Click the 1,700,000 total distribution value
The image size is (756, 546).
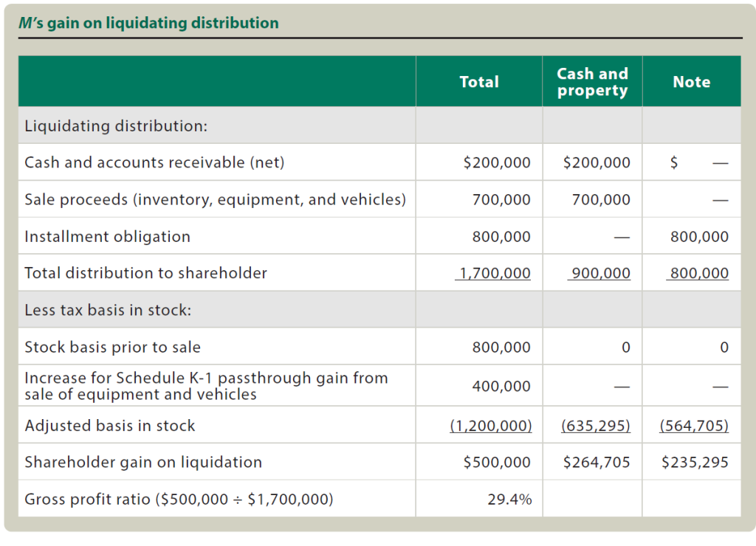[x=495, y=273]
